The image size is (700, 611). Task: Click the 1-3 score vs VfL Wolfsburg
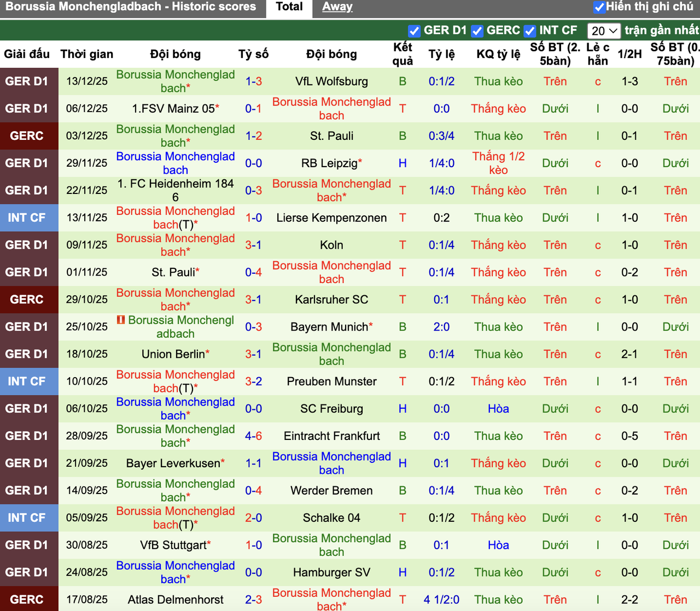253,81
